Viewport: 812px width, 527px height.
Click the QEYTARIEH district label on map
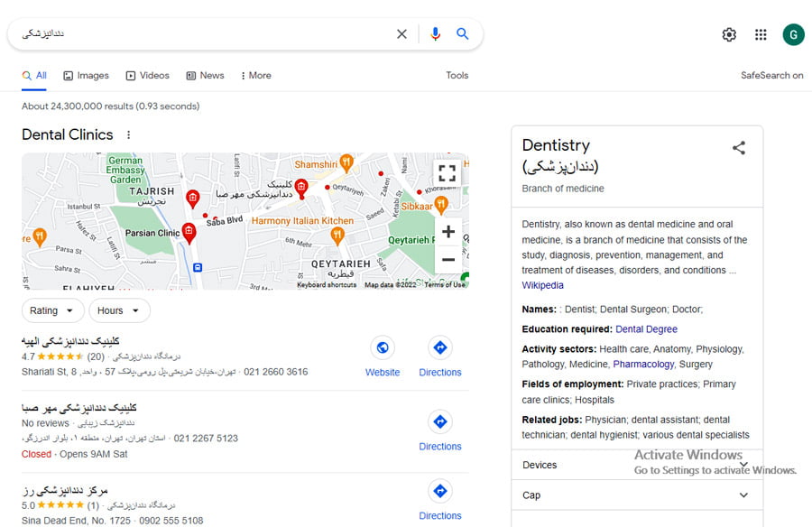pyautogui.click(x=340, y=263)
